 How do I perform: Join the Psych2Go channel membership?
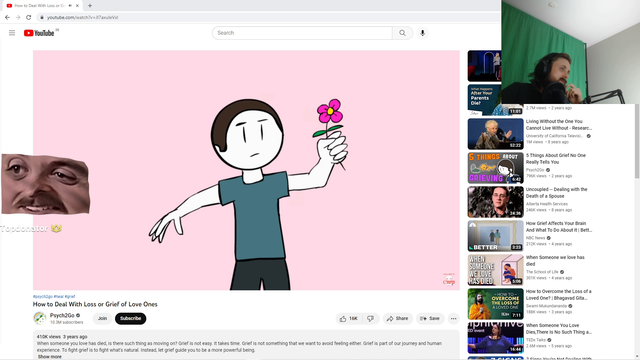tap(102, 318)
